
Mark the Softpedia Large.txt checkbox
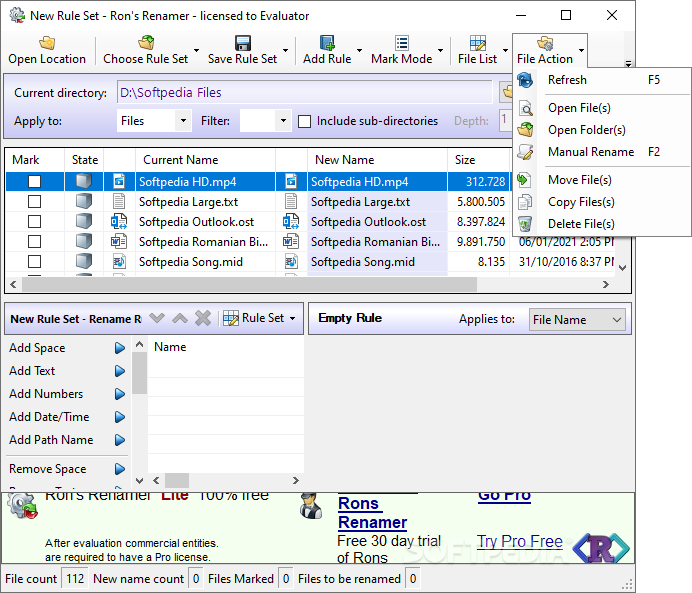tap(34, 202)
